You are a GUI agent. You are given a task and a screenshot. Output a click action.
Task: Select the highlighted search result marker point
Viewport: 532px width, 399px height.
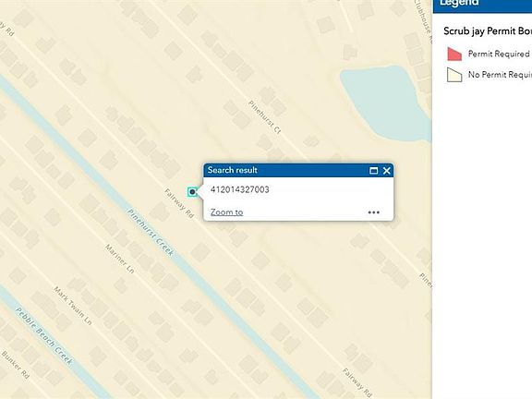(192, 192)
